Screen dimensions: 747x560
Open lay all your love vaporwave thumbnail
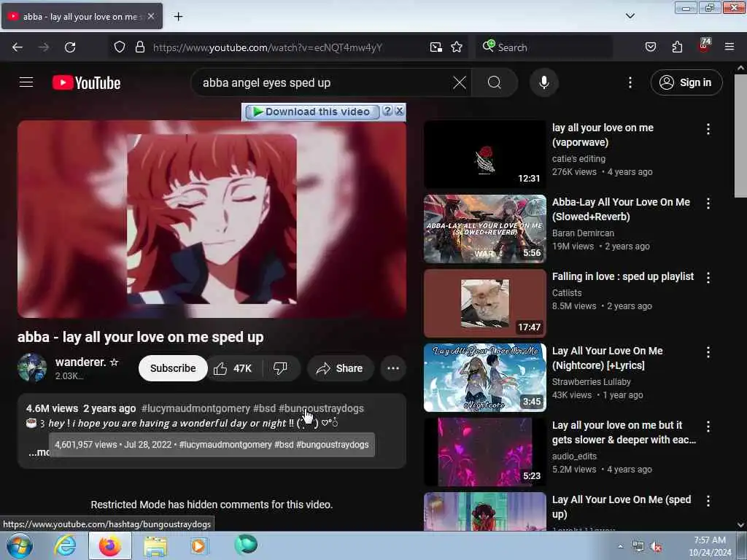484,154
